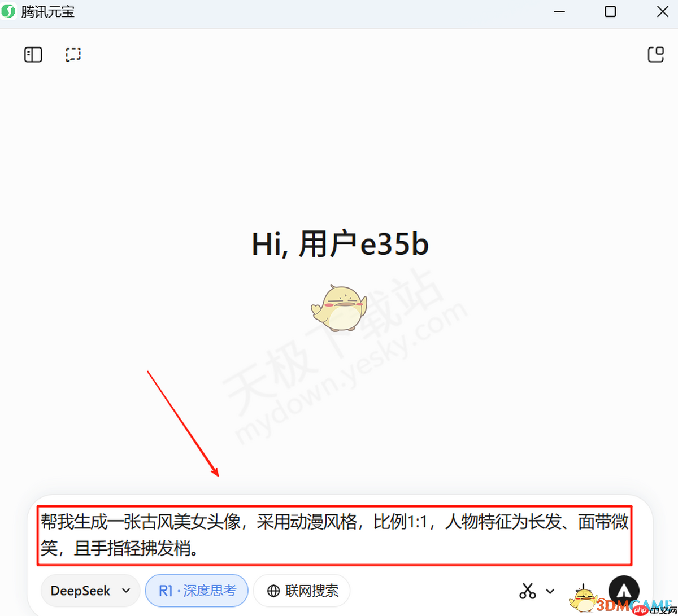
Task: Minimize the Tencent Yuanbao window
Action: (559, 11)
